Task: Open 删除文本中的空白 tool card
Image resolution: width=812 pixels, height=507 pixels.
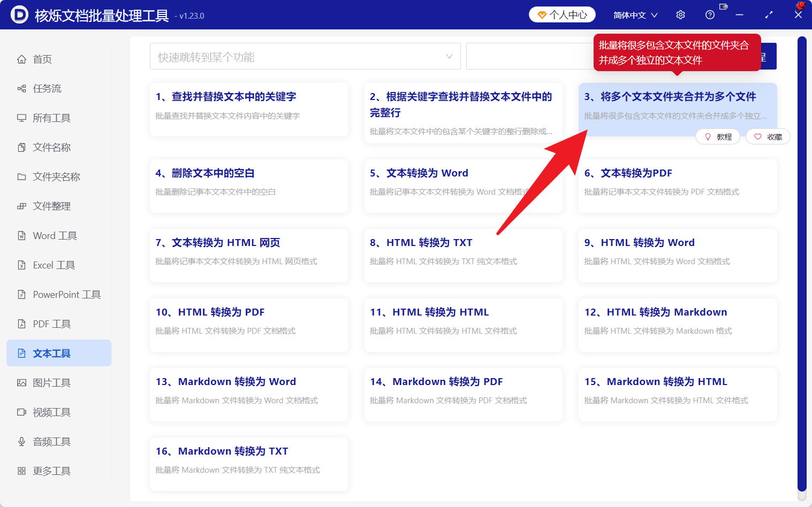Action: [249, 186]
